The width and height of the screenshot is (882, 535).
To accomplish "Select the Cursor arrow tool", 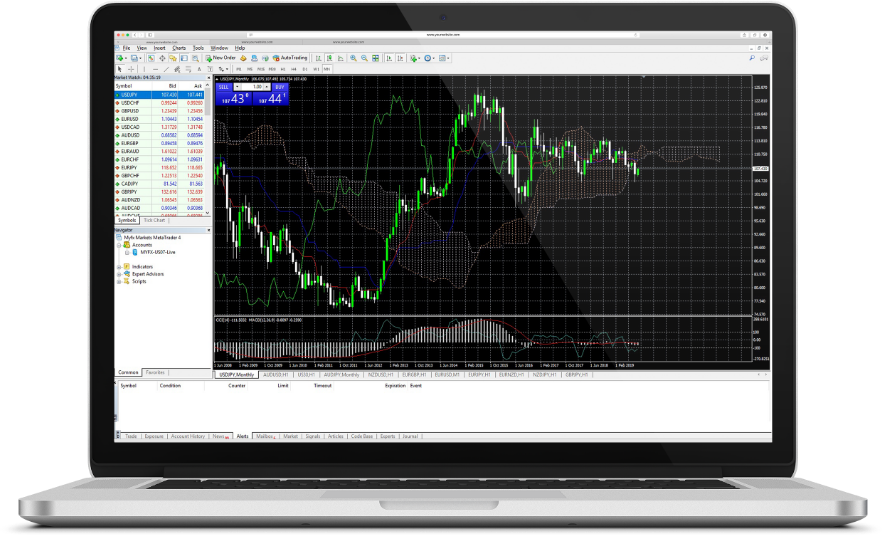I will [120, 69].
